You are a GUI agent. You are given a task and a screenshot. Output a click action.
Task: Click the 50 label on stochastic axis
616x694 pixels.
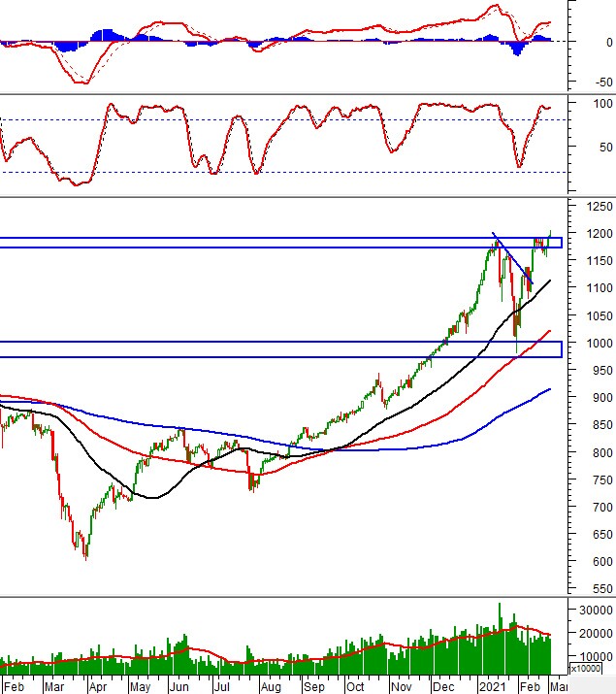coord(606,147)
